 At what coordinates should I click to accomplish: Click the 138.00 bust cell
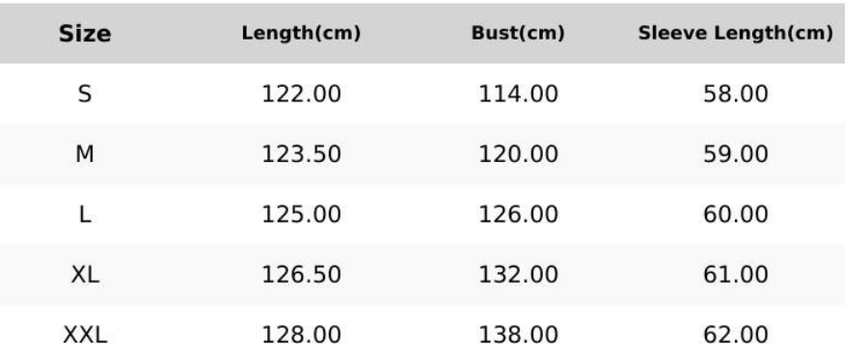click(518, 335)
